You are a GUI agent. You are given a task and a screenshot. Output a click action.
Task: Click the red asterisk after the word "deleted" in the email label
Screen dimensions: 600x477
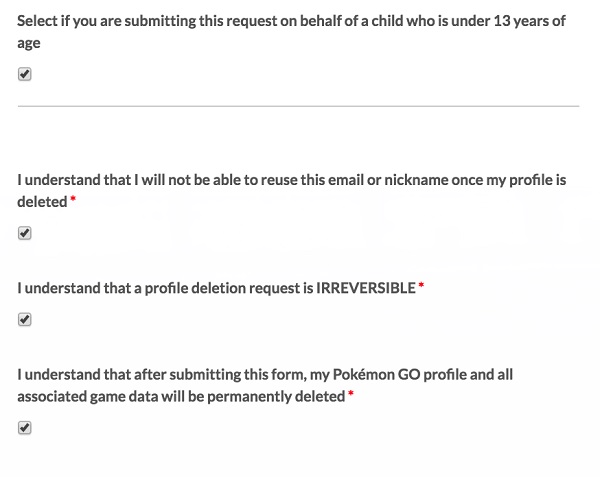(x=73, y=202)
